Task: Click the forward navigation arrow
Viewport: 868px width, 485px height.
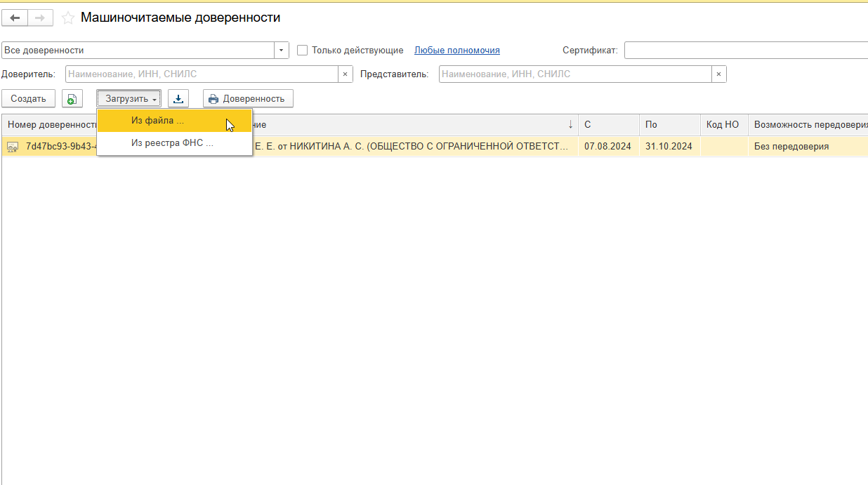Action: coord(41,18)
